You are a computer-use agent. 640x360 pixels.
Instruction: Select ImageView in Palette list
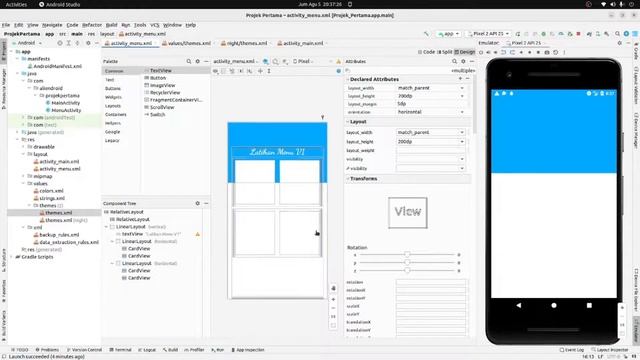[160, 85]
